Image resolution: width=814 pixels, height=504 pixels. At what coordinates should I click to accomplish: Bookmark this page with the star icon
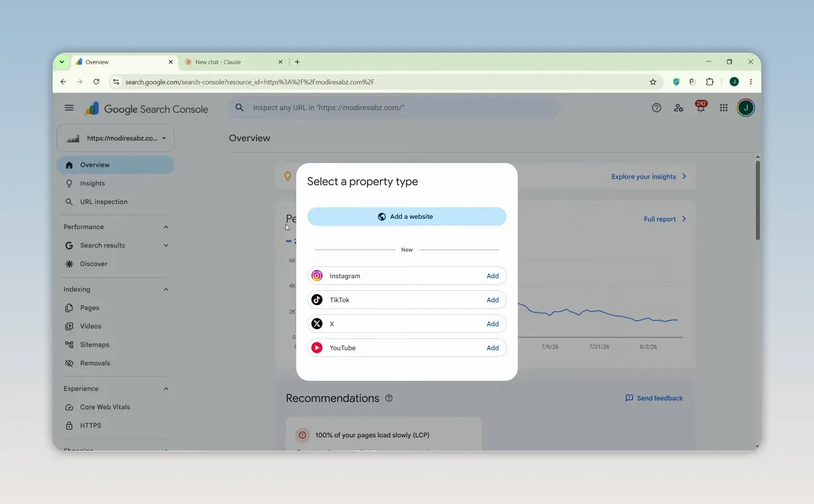click(653, 82)
